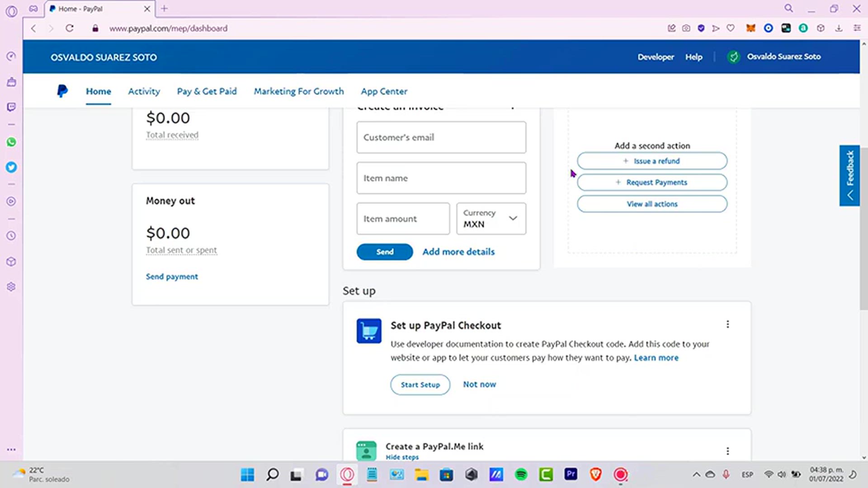
Task: Click the PayPal logo icon
Action: pos(62,91)
